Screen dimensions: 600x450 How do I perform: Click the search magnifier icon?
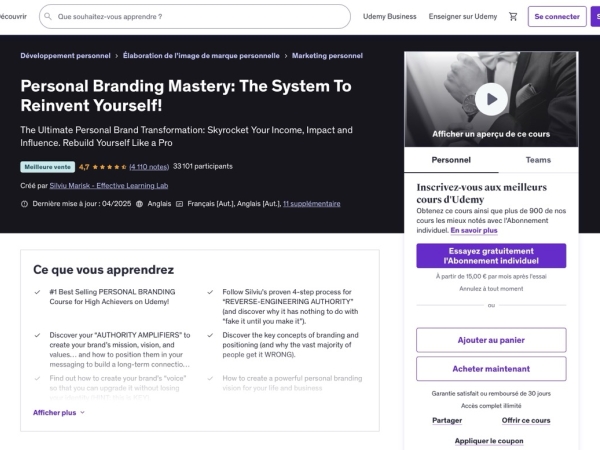click(x=48, y=16)
